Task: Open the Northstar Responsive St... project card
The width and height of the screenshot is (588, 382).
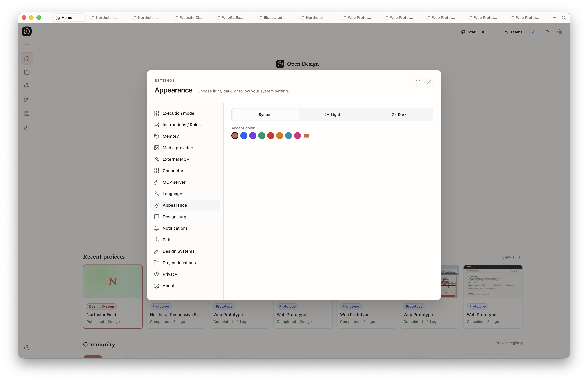Action: (x=176, y=314)
